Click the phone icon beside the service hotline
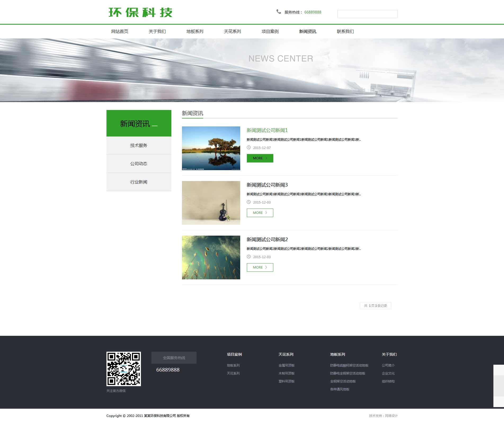 pyautogui.click(x=279, y=12)
